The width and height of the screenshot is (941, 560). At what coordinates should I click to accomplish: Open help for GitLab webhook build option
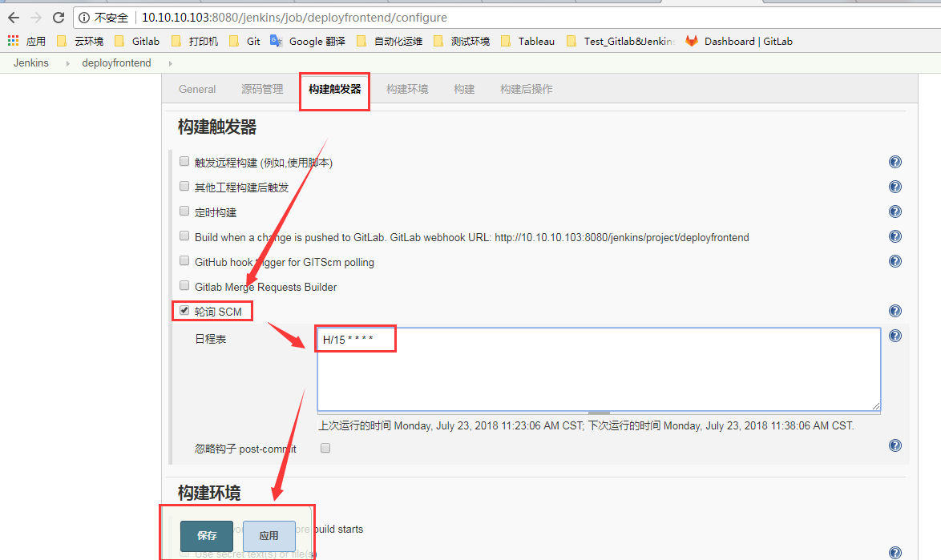pyautogui.click(x=895, y=236)
